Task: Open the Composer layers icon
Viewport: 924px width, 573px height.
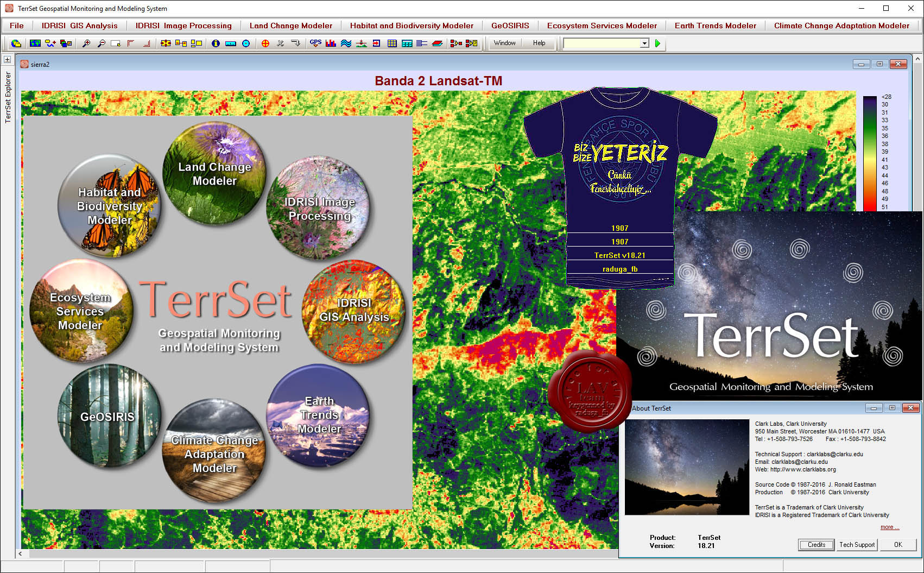Action: (66, 43)
